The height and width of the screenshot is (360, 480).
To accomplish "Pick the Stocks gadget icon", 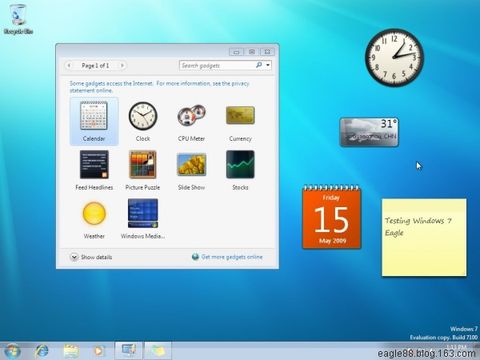I will pyautogui.click(x=240, y=164).
